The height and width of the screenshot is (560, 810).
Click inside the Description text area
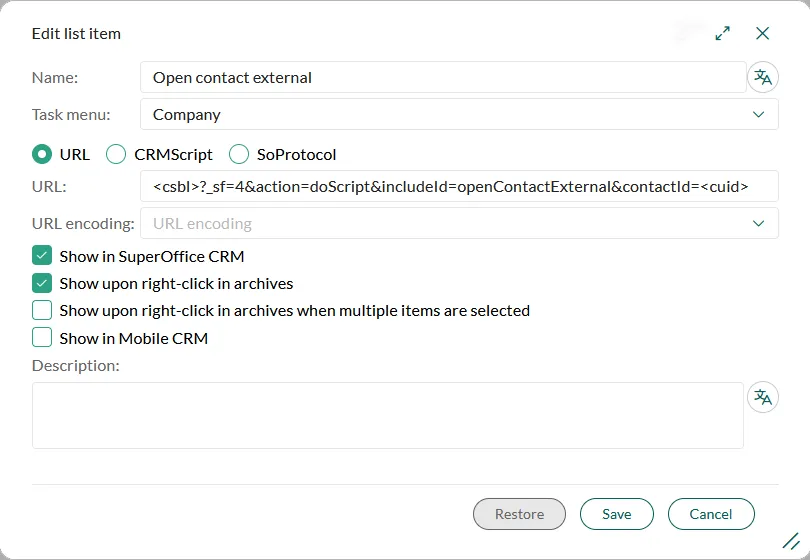[x=387, y=415]
